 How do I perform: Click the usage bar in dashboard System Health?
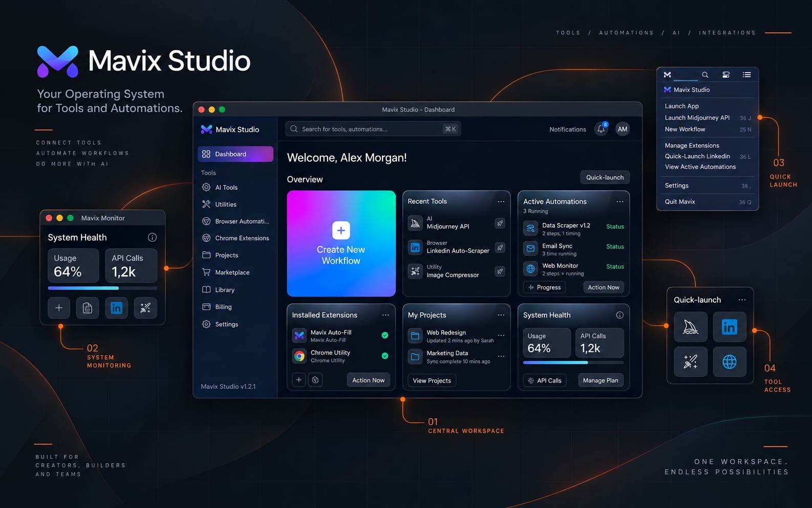click(573, 363)
